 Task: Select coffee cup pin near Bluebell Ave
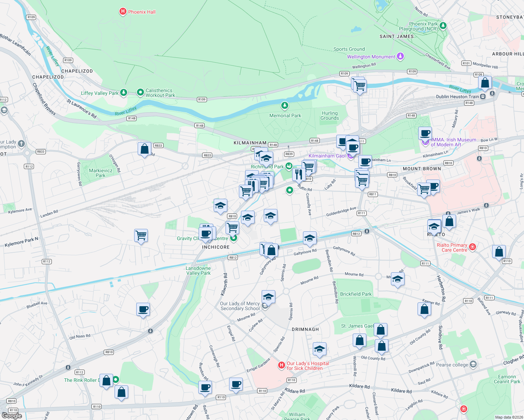pyautogui.click(x=143, y=310)
